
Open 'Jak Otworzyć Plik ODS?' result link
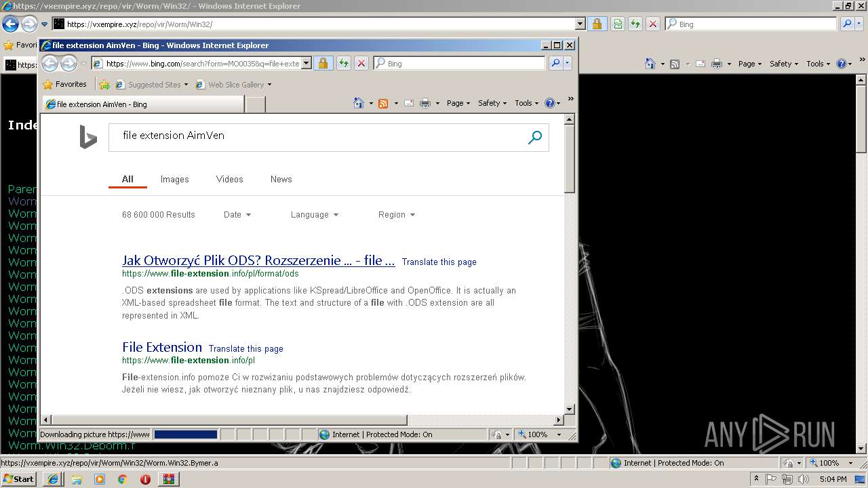tap(258, 260)
